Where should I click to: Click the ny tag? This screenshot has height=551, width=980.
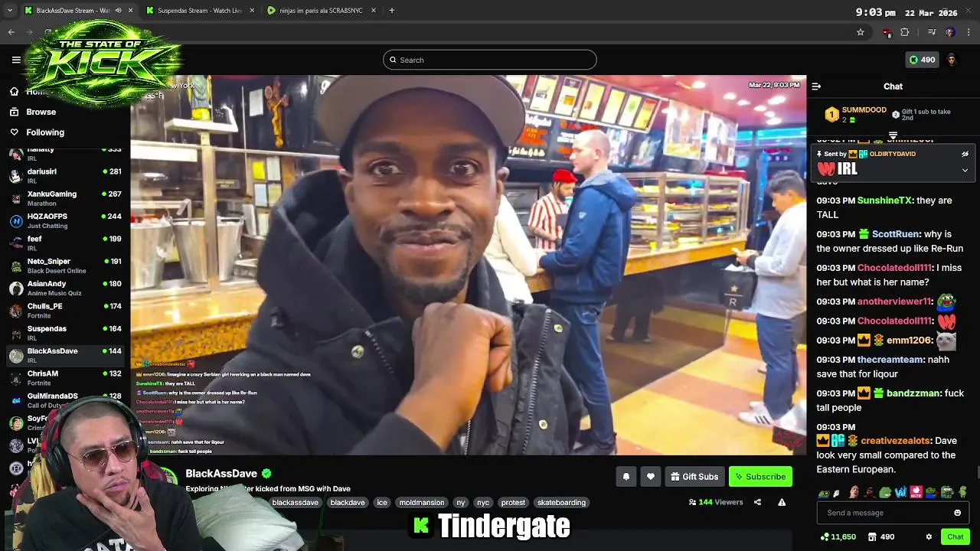(x=460, y=503)
